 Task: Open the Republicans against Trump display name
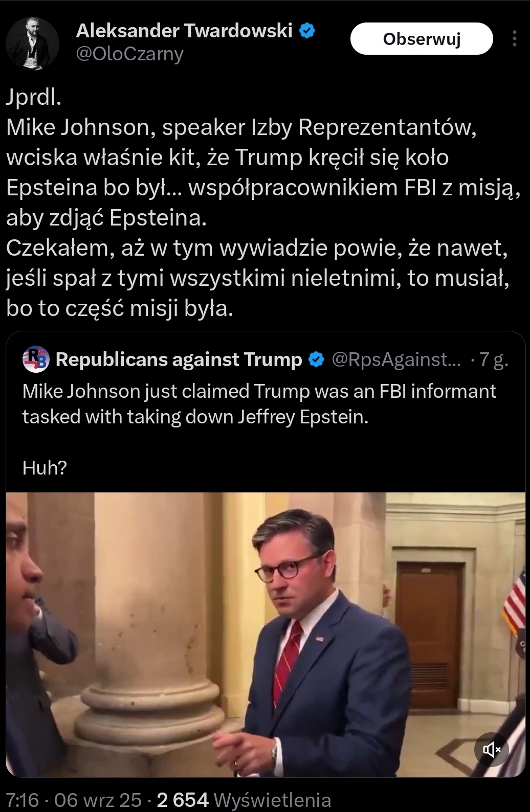(179, 359)
